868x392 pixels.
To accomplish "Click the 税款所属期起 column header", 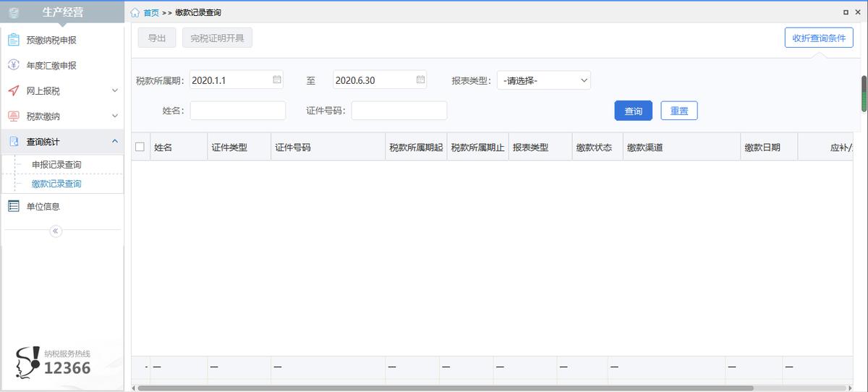I will (416, 147).
